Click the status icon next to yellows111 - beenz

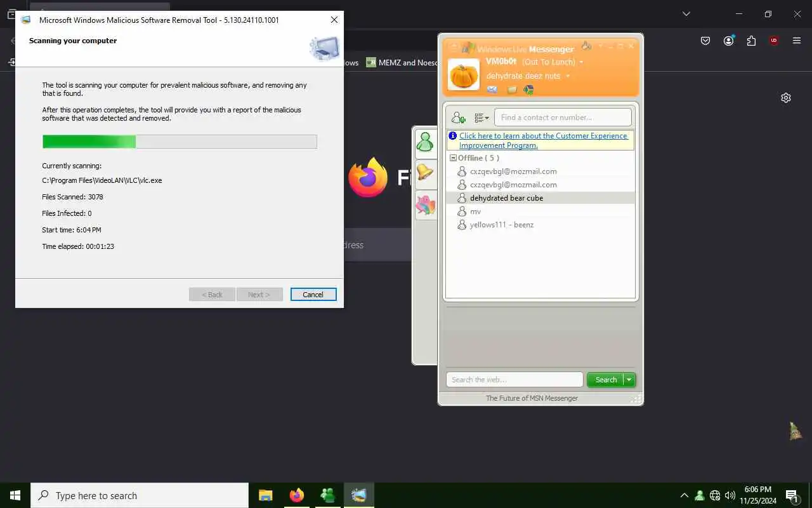pyautogui.click(x=462, y=225)
